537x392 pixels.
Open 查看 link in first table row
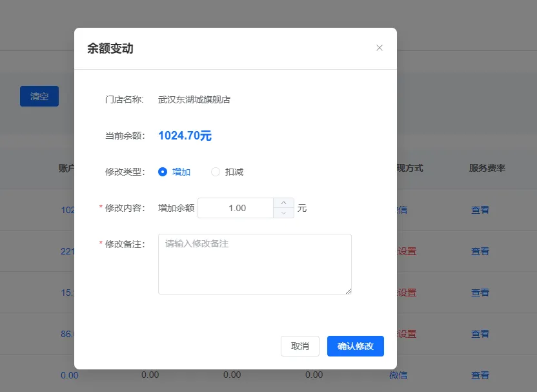tap(480, 210)
